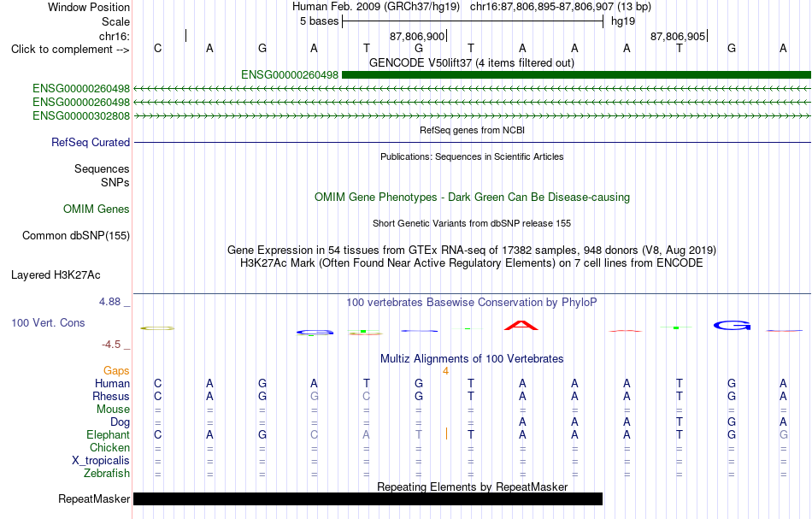Click the RepeatMasker track label
812x519 pixels.
click(x=94, y=498)
